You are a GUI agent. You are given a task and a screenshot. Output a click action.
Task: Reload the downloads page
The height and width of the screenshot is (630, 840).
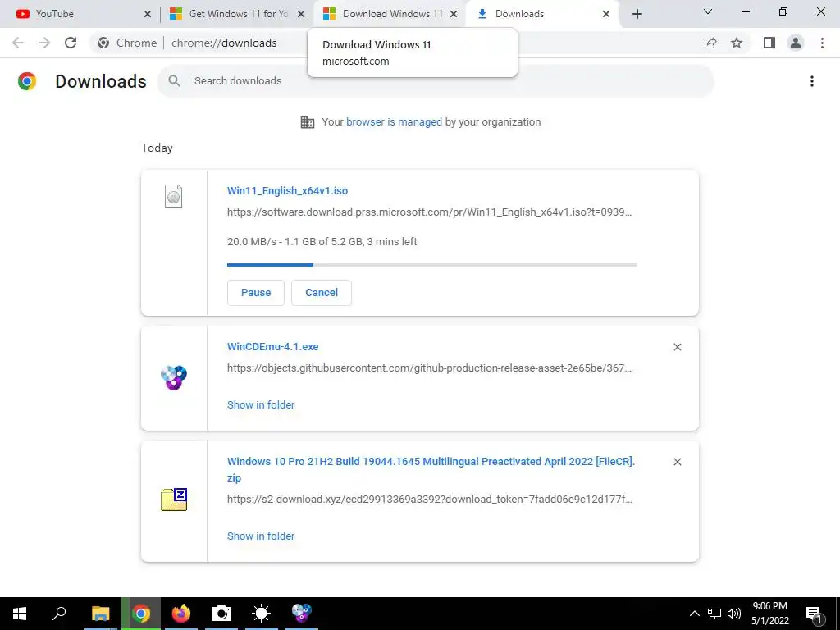tap(71, 43)
